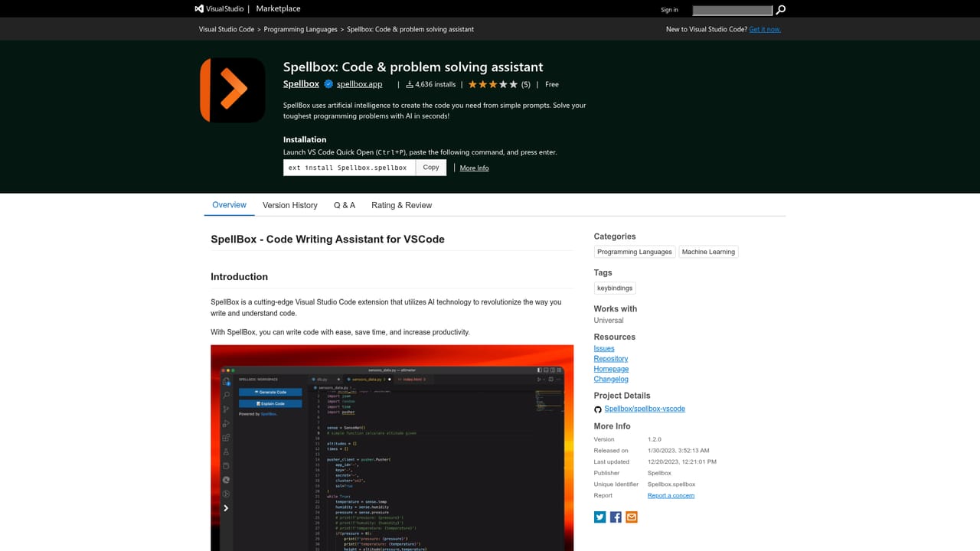Click the Unique Identifier value Spellbox.spellbox
Viewport: 980px width, 551px height.
pos(671,484)
